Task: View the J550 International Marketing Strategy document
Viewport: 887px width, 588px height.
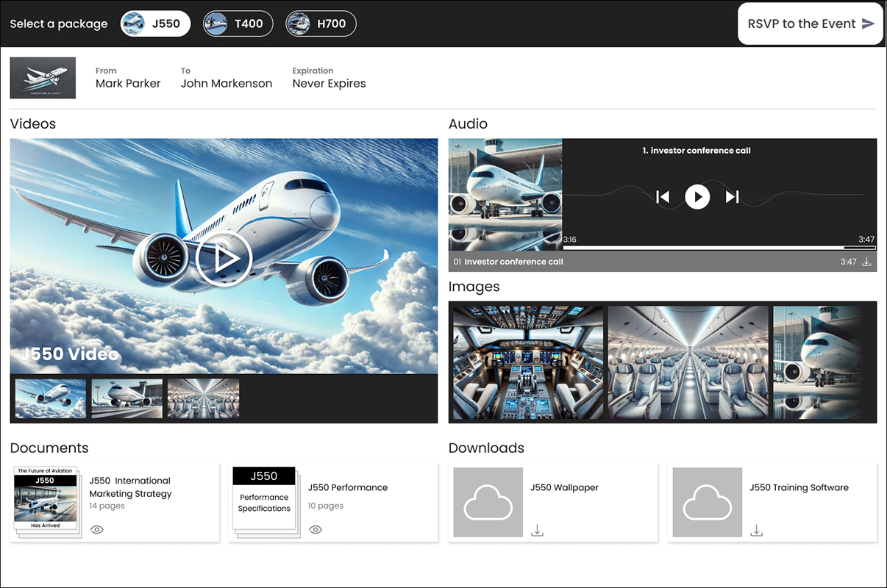Action: coord(97,529)
